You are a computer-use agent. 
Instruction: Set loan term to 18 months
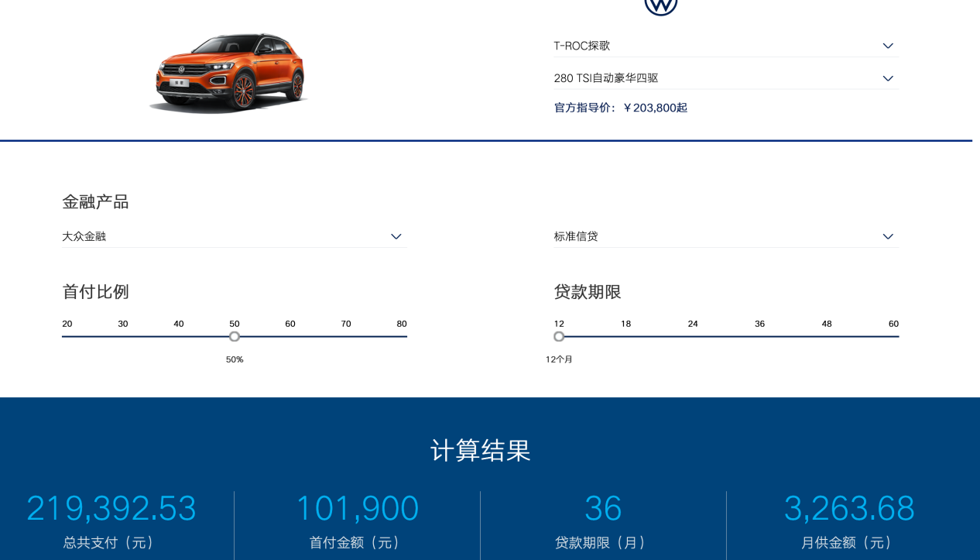point(625,324)
